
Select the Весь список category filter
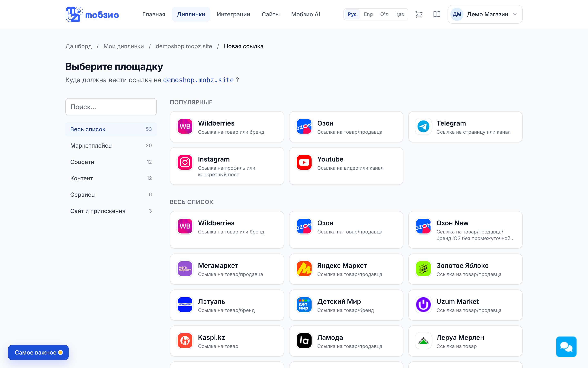point(111,129)
